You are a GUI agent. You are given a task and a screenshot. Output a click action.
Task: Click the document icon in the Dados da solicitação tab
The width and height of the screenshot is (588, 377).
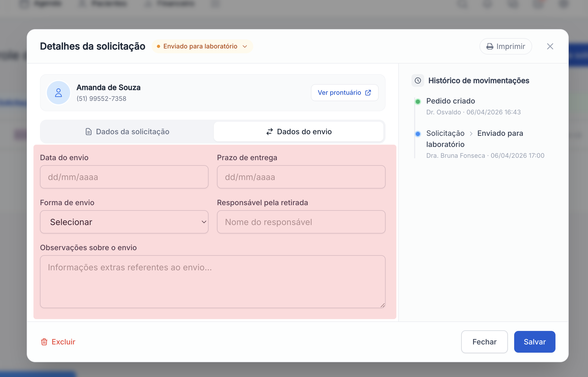[89, 132]
